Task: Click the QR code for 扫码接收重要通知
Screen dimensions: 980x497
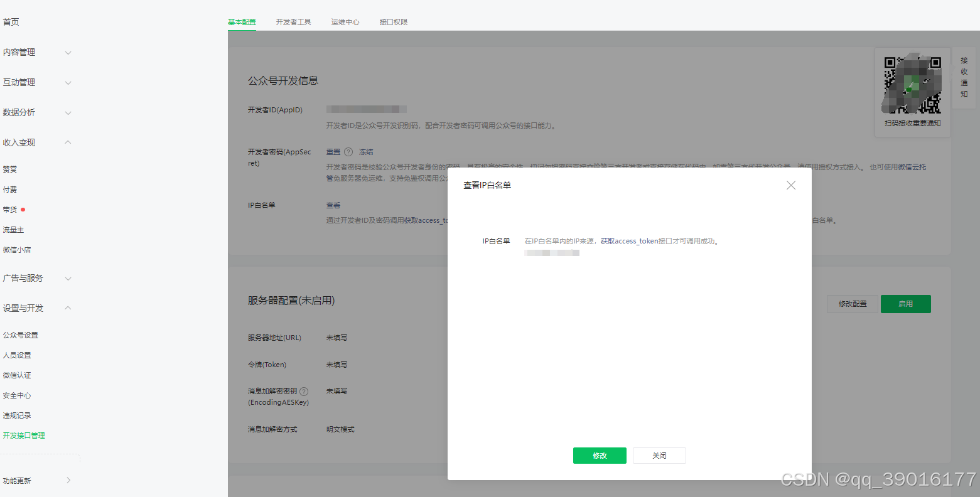Action: [912, 85]
